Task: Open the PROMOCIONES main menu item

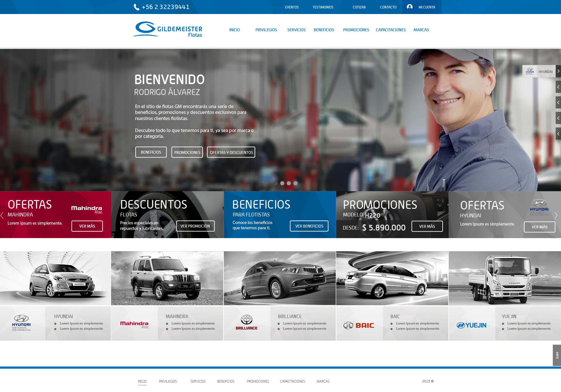Action: (356, 30)
